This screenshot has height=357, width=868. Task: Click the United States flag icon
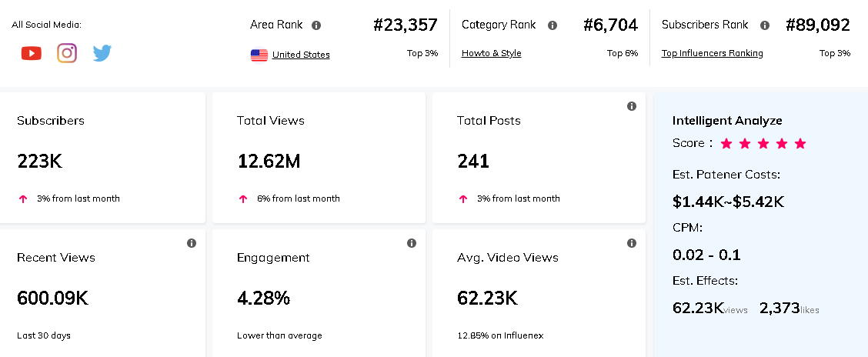[x=259, y=55]
